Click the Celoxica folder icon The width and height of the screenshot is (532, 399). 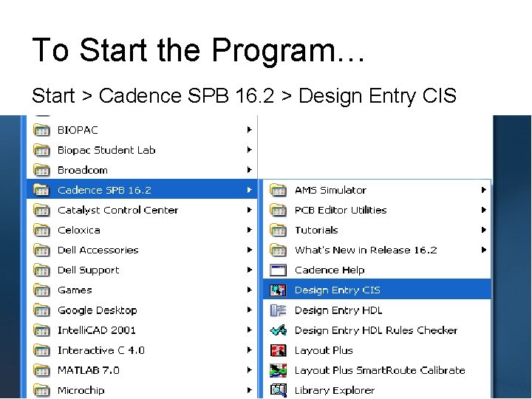coord(41,230)
